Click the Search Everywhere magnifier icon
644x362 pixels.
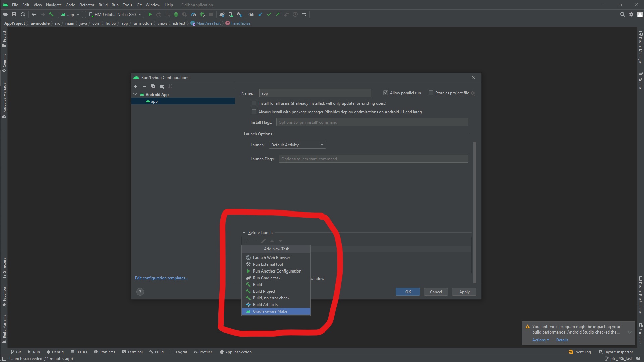623,14
